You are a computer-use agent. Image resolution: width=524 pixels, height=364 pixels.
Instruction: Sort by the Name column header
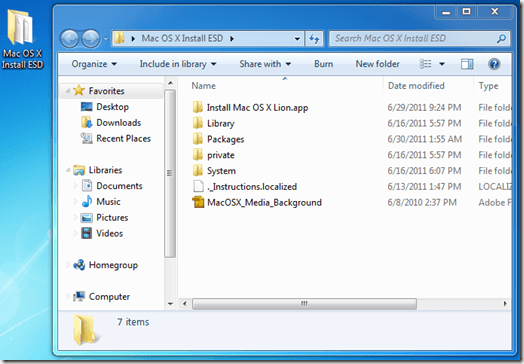pyautogui.click(x=203, y=86)
